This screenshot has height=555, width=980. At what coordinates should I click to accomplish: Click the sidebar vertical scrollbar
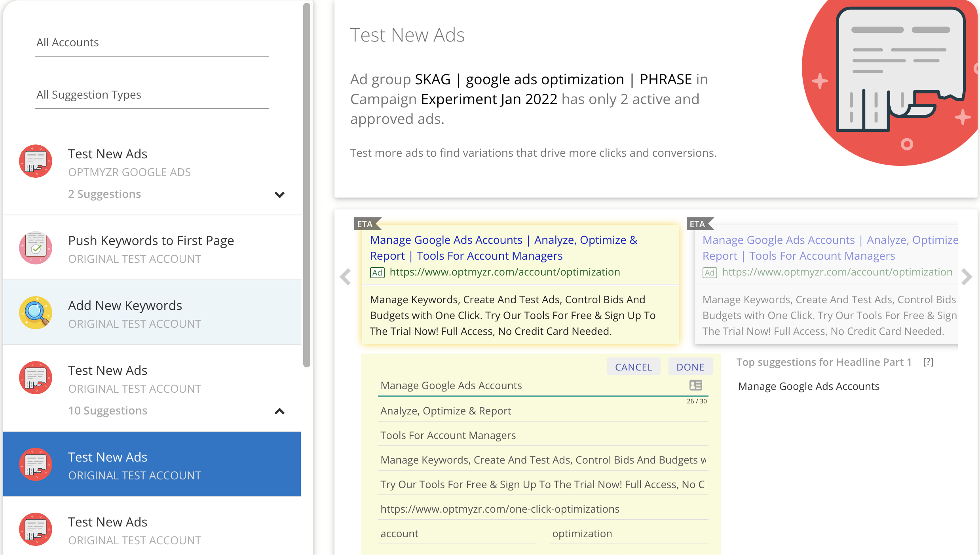(x=307, y=185)
